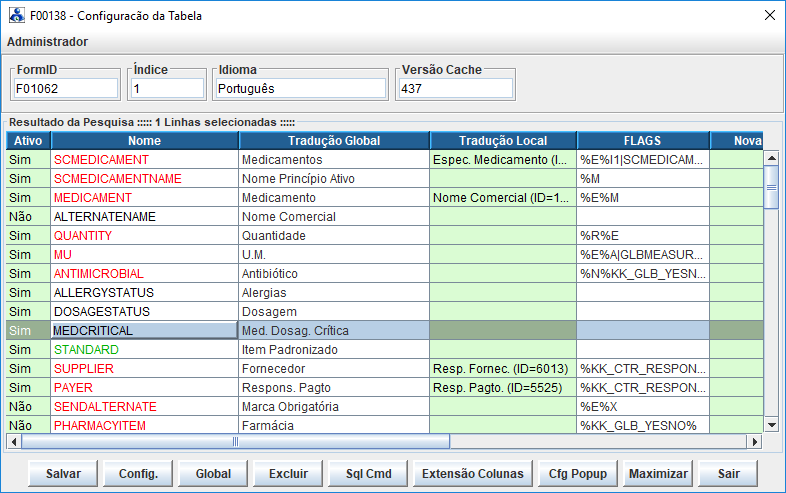Click the Sair button
This screenshot has width=786, height=493.
pyautogui.click(x=728, y=473)
